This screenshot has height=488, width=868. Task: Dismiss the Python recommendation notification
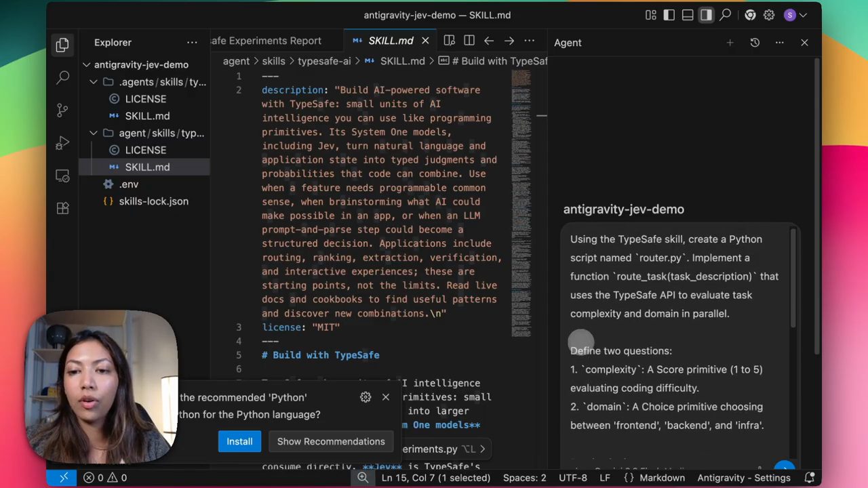coord(386,397)
